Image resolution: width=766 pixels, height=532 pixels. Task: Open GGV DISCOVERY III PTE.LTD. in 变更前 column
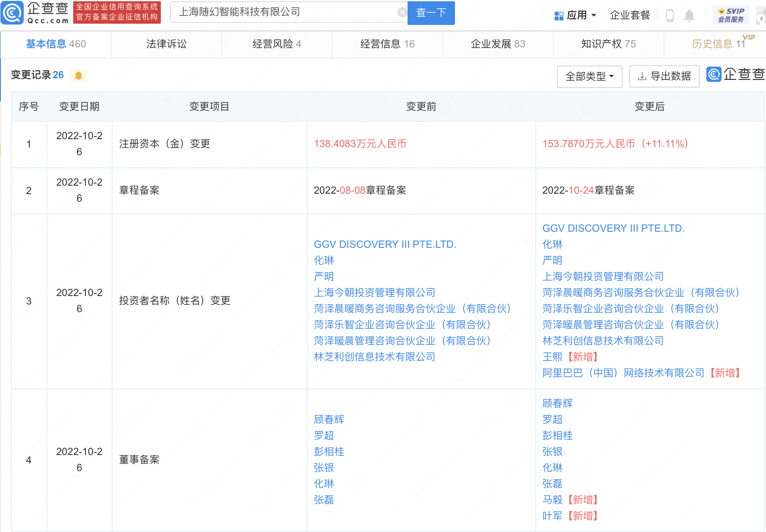point(385,244)
